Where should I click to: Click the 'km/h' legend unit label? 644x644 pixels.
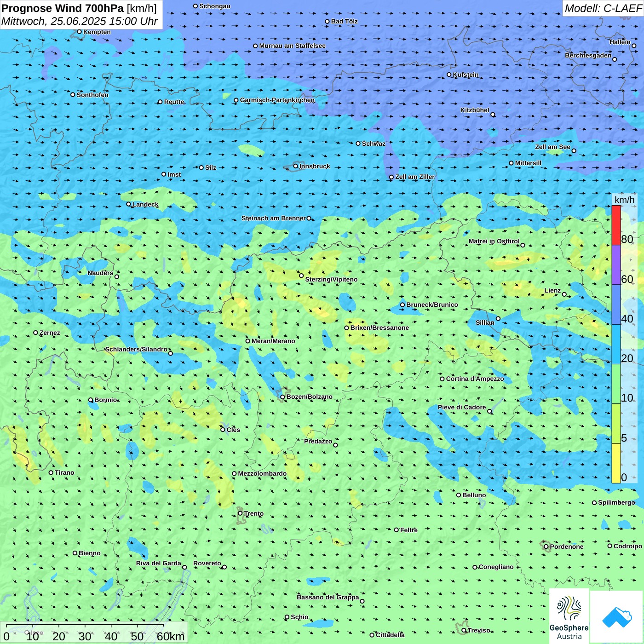624,199
